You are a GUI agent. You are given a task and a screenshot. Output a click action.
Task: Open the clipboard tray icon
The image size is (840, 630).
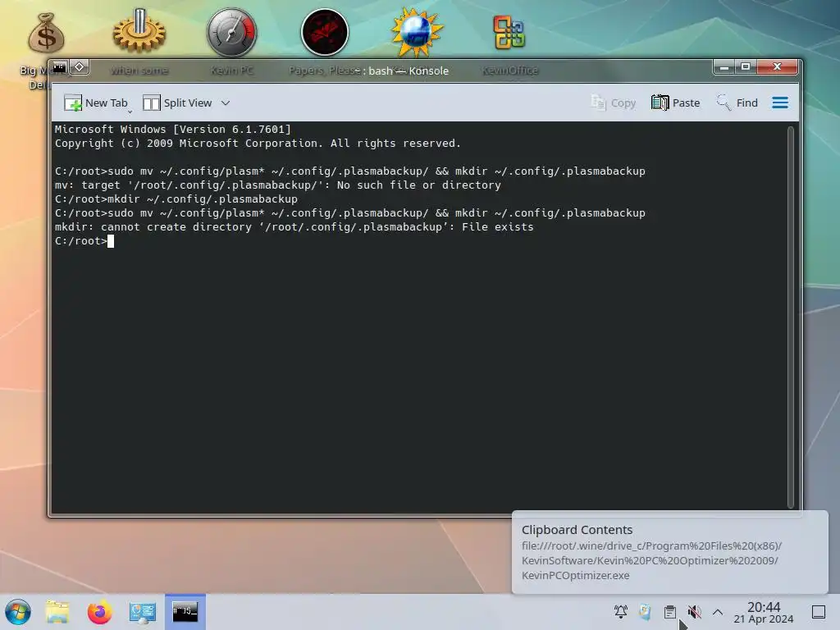(669, 612)
